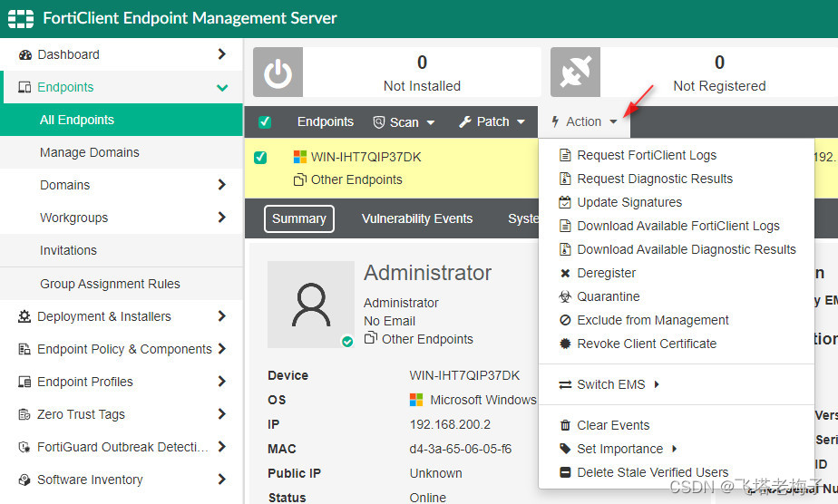This screenshot has width=838, height=504.
Task: Switch to the Summary tab
Action: click(299, 218)
